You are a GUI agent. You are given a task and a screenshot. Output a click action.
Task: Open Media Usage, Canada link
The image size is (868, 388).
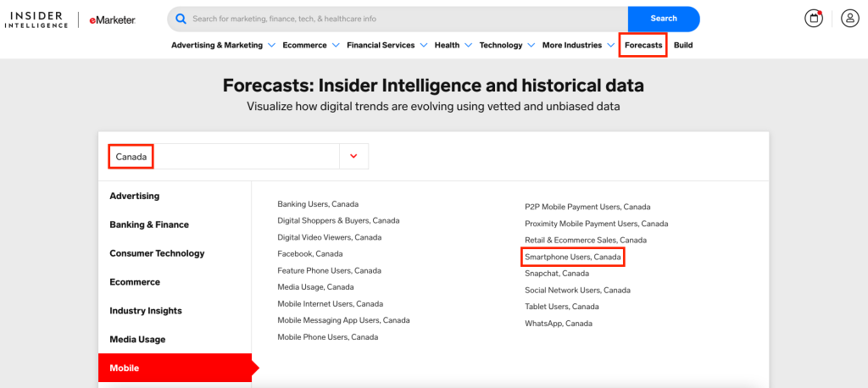pyautogui.click(x=315, y=287)
